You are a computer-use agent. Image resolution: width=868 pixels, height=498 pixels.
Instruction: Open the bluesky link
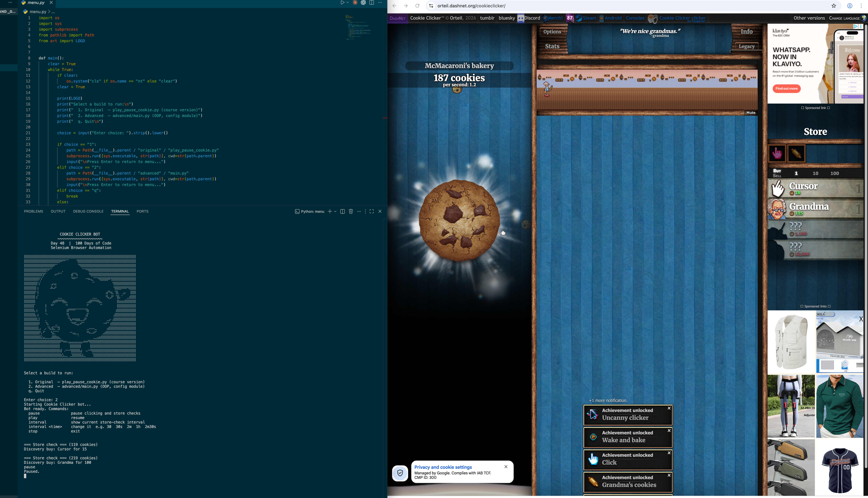point(507,18)
